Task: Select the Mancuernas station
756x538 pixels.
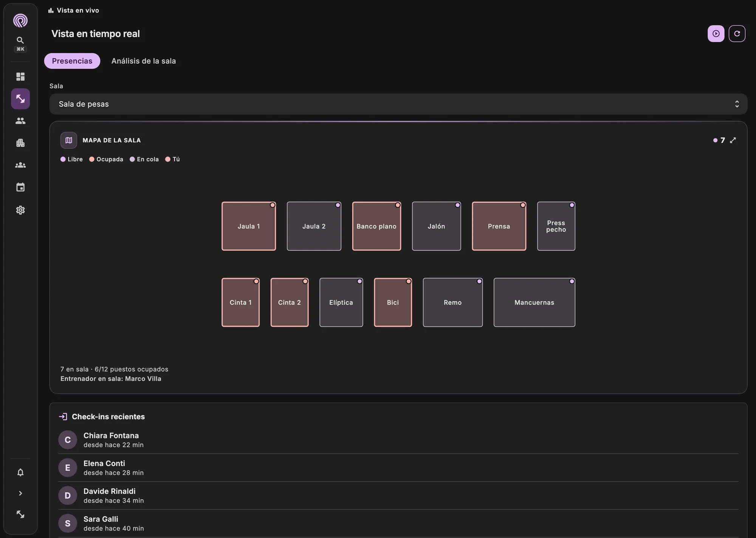Action: tap(534, 302)
